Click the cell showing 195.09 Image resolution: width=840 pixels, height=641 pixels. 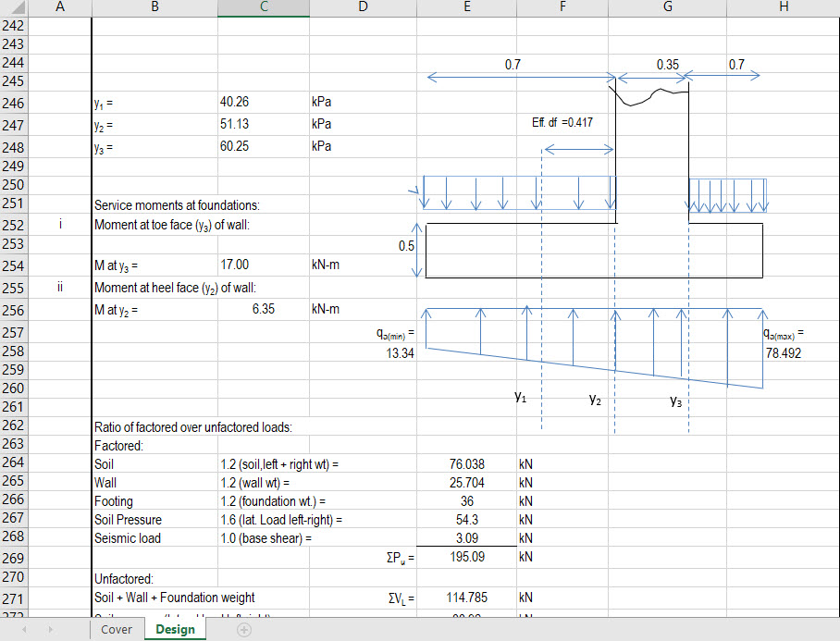[466, 558]
